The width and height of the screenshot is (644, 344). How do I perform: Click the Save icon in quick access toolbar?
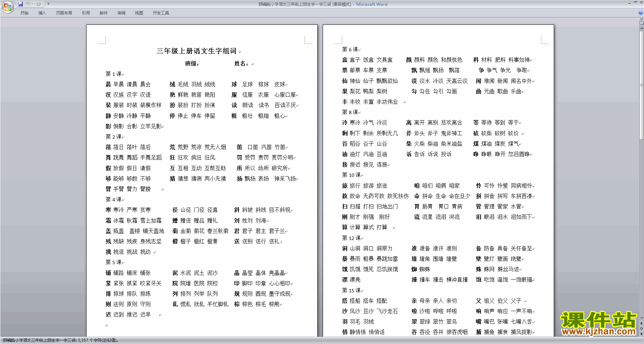pyautogui.click(x=20, y=4)
